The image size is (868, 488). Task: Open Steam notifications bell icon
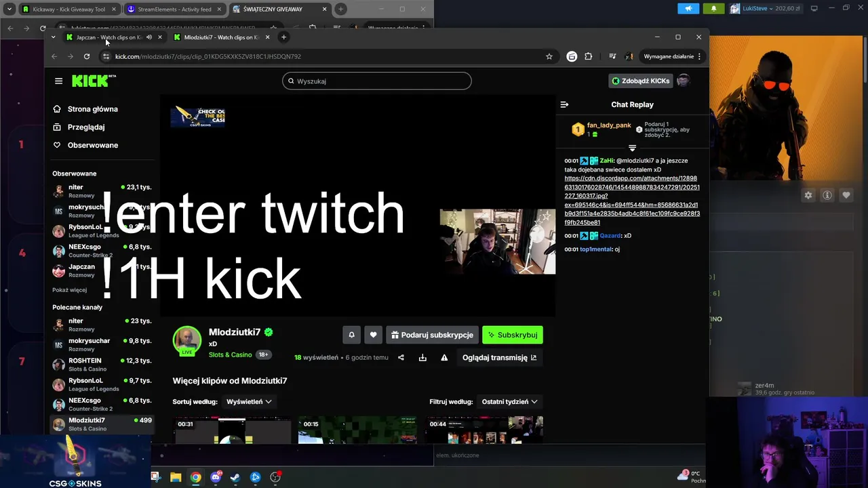tap(713, 9)
